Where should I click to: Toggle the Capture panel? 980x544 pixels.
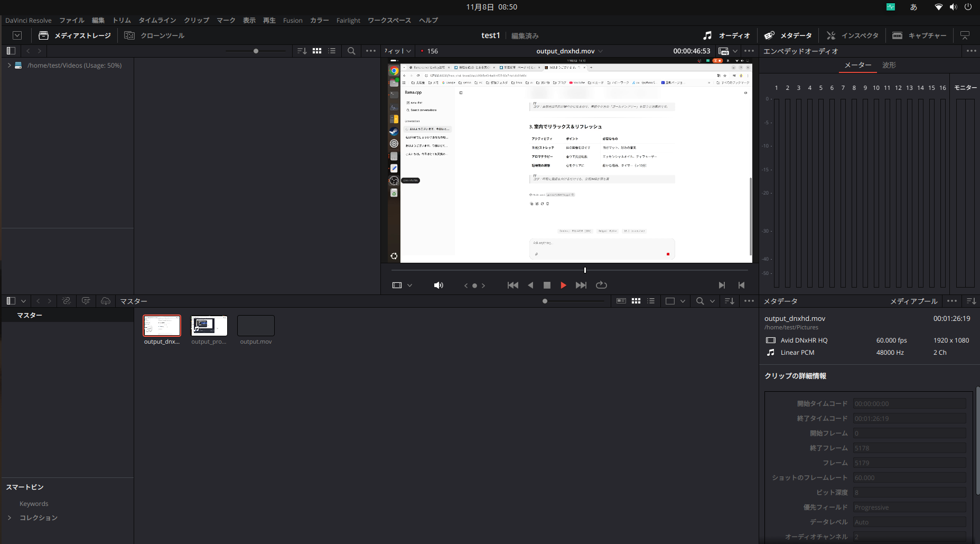919,35
